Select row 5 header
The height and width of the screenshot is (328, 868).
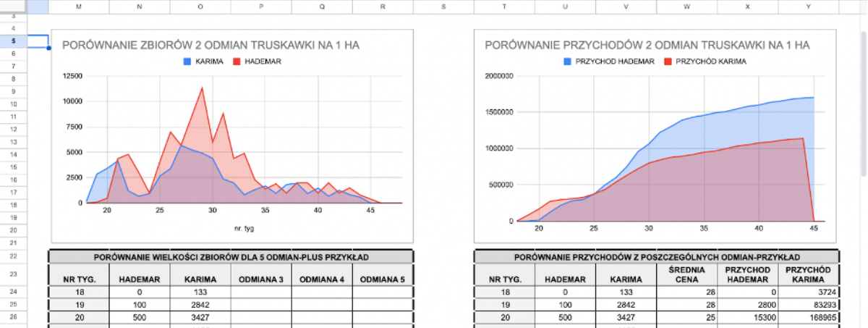click(x=14, y=41)
